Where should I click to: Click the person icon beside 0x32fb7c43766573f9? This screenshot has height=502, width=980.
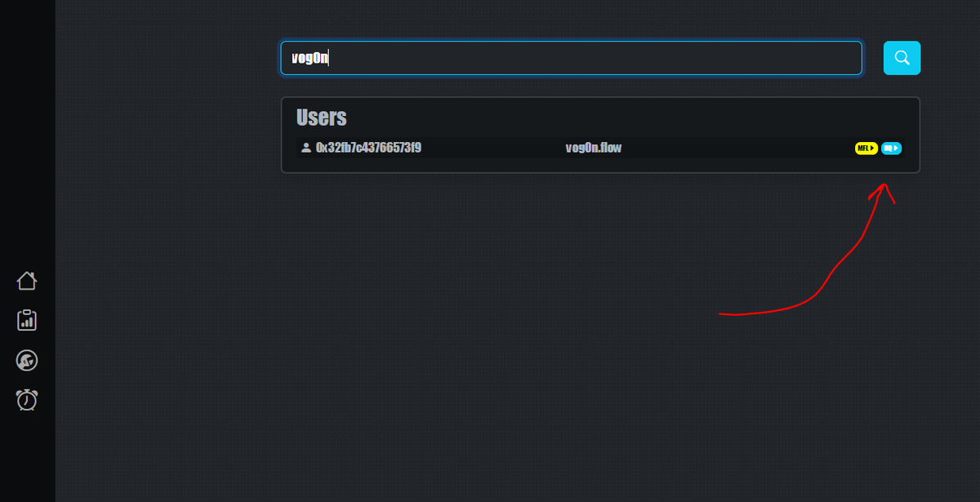coord(306,148)
